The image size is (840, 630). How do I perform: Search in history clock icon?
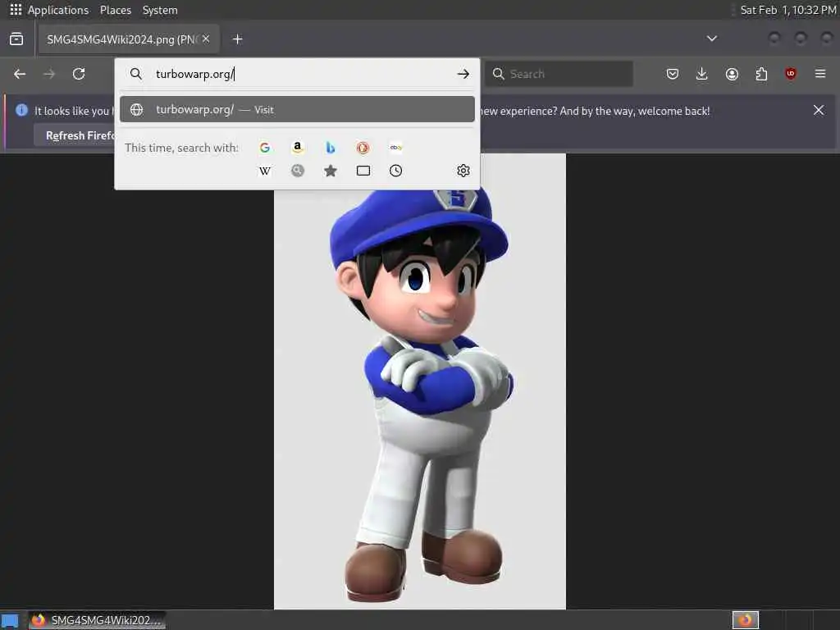click(396, 171)
